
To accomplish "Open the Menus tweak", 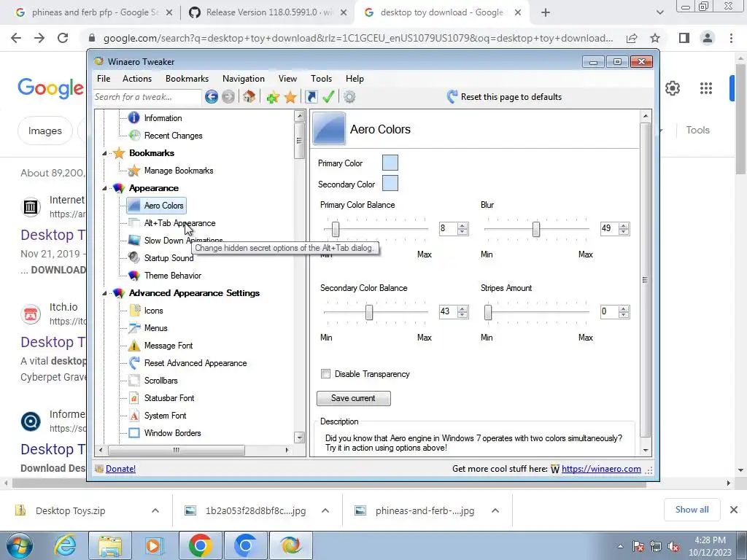I will [x=156, y=328].
